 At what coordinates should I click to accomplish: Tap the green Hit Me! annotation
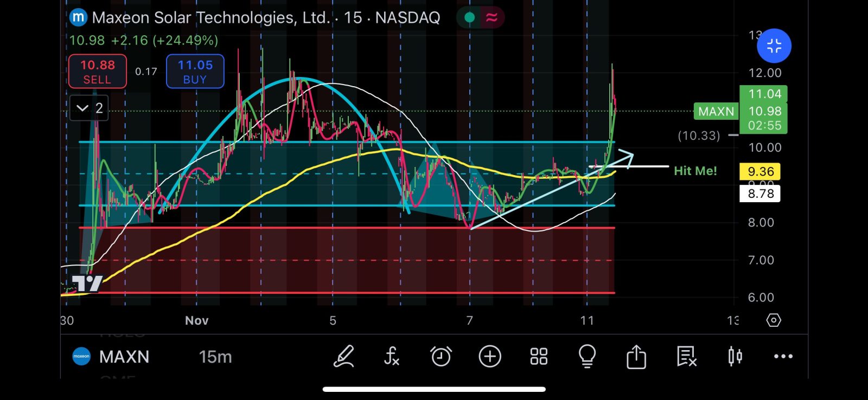[x=695, y=171]
